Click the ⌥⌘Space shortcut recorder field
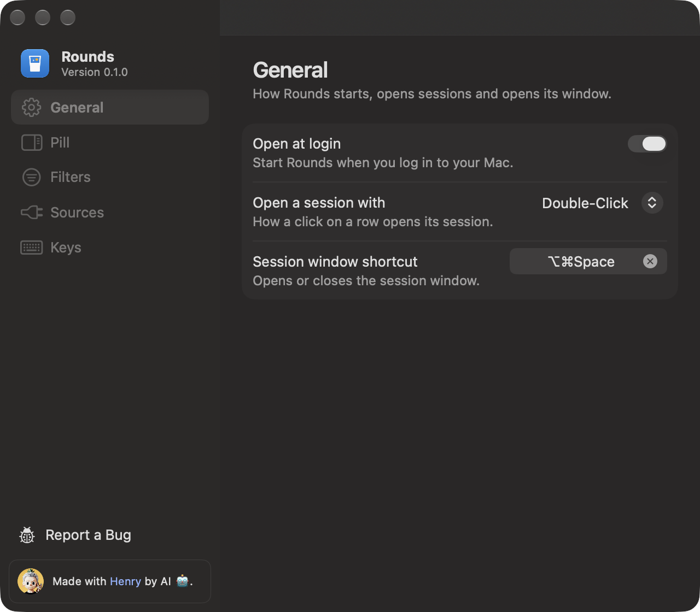Screen dimensions: 700x612 [588, 261]
